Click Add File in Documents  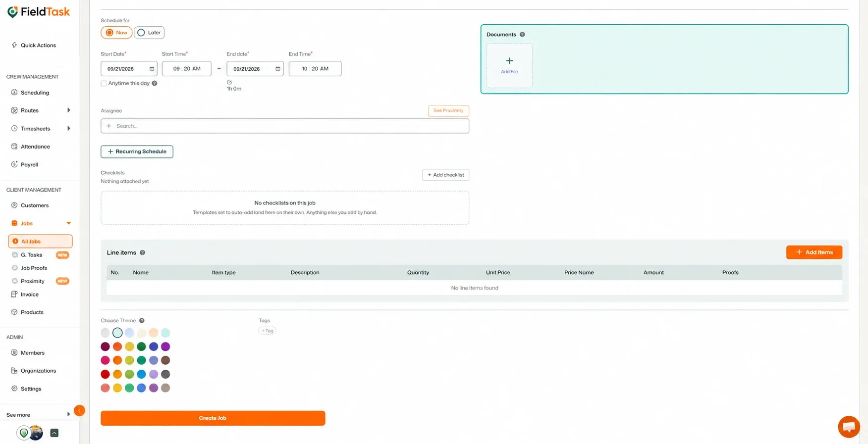tap(509, 65)
